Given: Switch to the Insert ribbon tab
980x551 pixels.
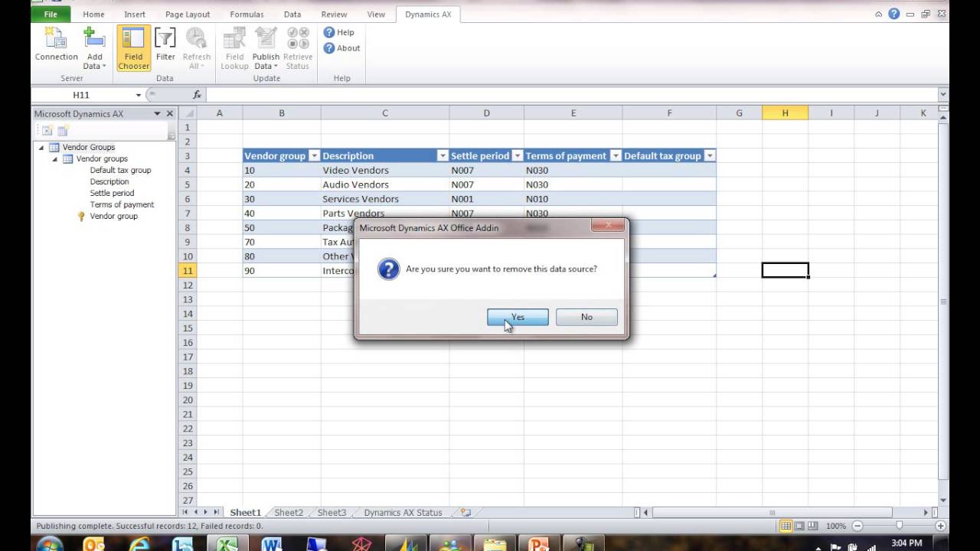Looking at the screenshot, I should (135, 14).
